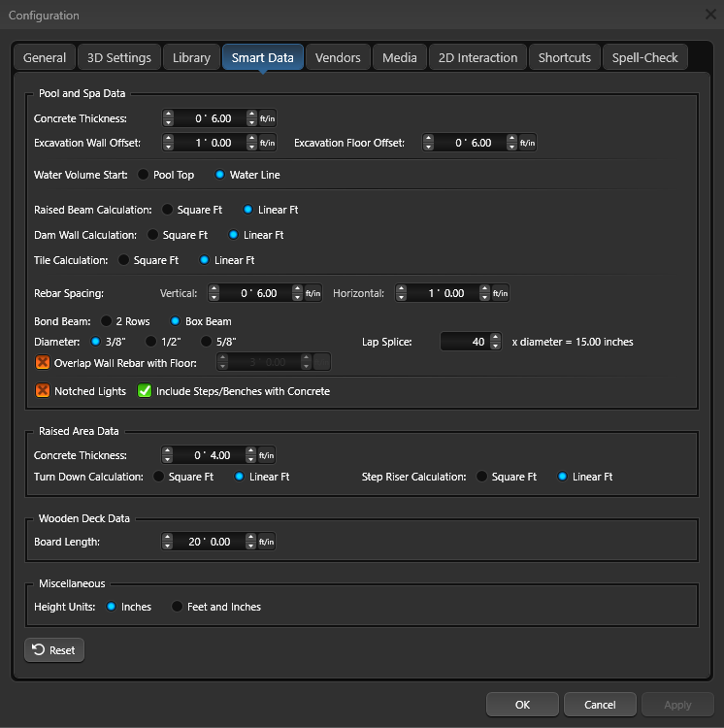The width and height of the screenshot is (724, 728).
Task: Click ft/in unit button beside Excavation Floor Offset
Action: (x=527, y=143)
